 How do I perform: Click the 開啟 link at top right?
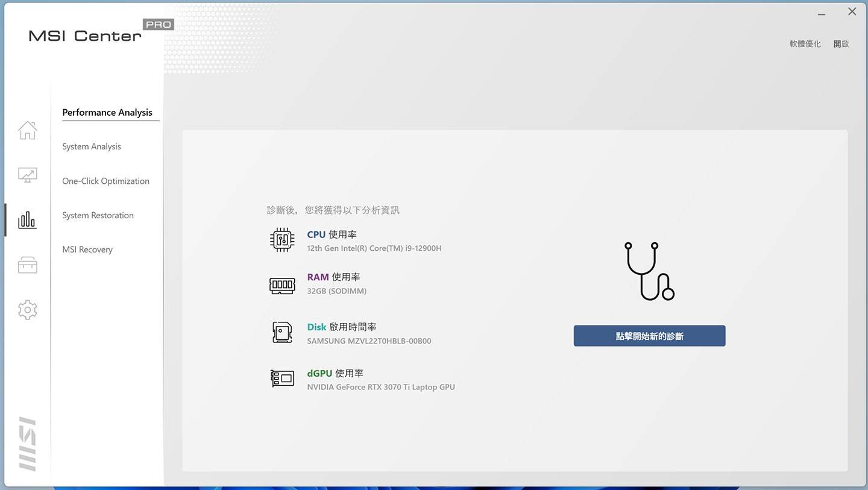point(841,44)
